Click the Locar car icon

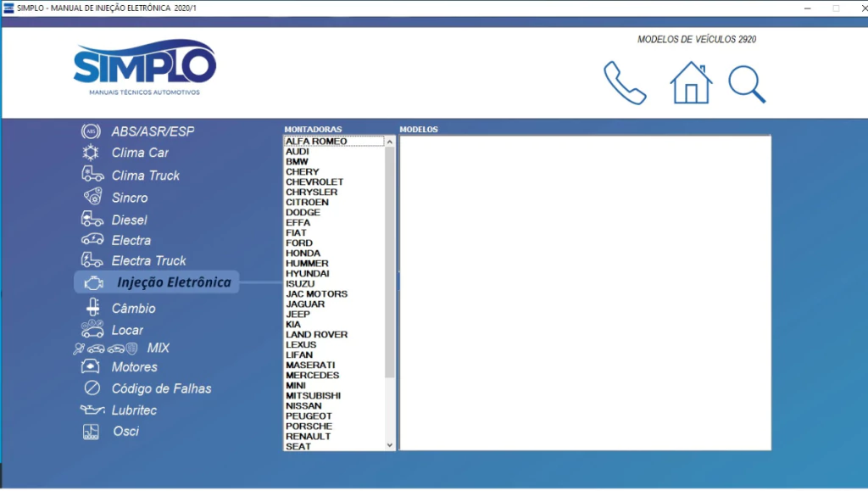point(92,329)
